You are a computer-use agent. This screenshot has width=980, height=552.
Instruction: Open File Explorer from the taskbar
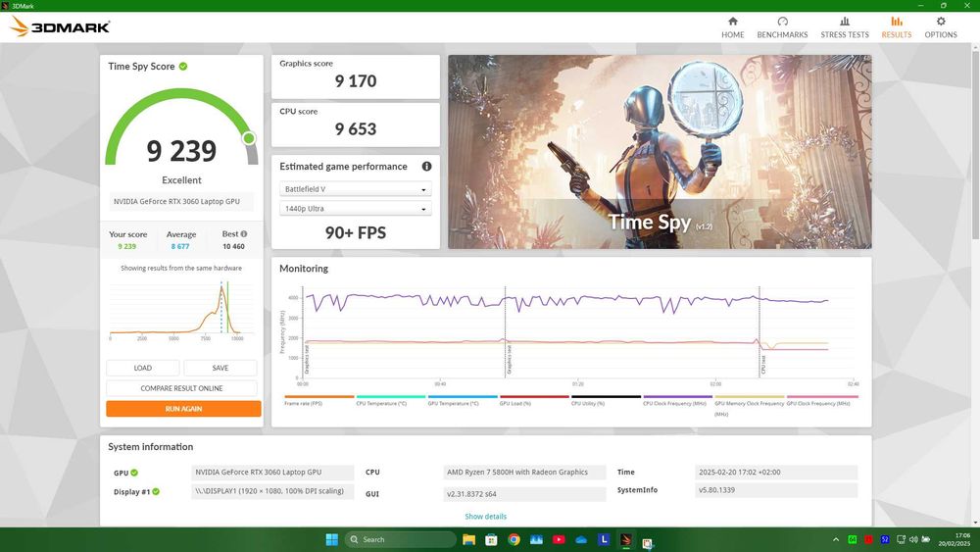coord(468,539)
